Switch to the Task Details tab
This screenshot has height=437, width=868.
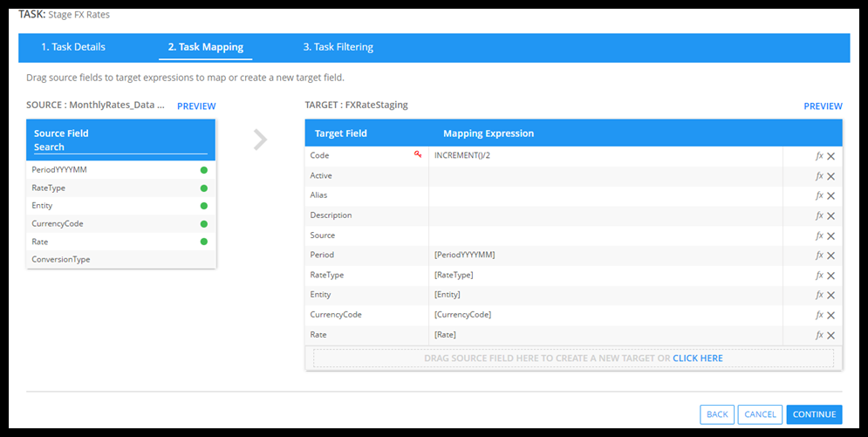(x=73, y=47)
